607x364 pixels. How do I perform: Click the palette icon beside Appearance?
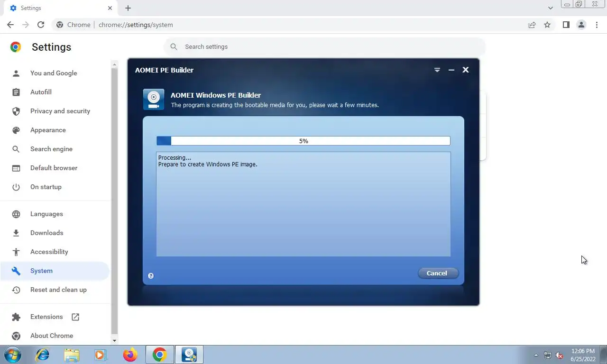tap(16, 130)
